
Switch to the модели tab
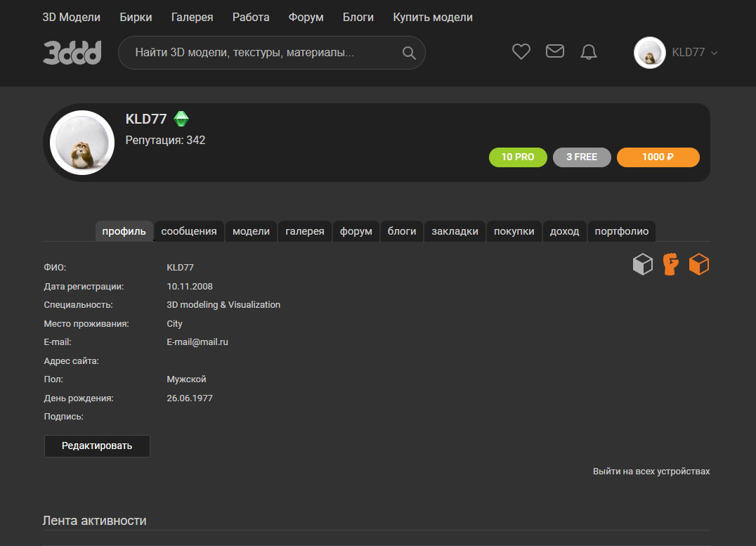pos(252,231)
